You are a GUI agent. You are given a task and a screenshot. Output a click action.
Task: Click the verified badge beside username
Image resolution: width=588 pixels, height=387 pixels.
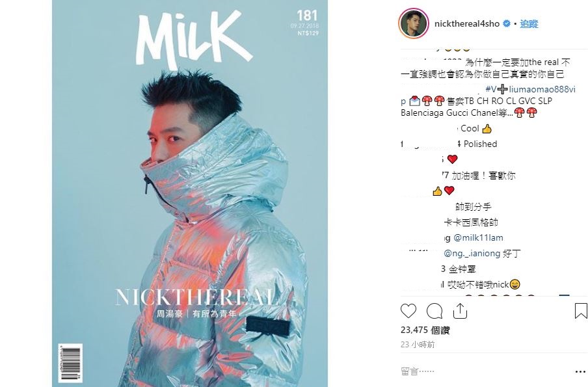coord(506,23)
